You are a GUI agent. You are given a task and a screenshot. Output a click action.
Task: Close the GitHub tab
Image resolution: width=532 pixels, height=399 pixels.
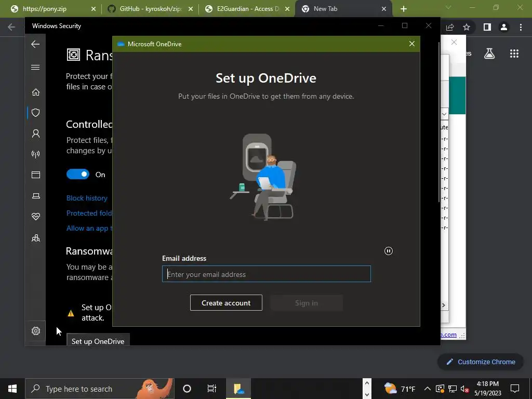point(191,9)
